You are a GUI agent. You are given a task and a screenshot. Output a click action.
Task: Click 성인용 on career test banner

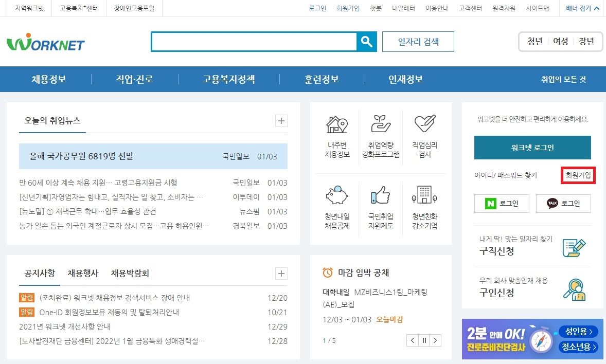(x=579, y=331)
